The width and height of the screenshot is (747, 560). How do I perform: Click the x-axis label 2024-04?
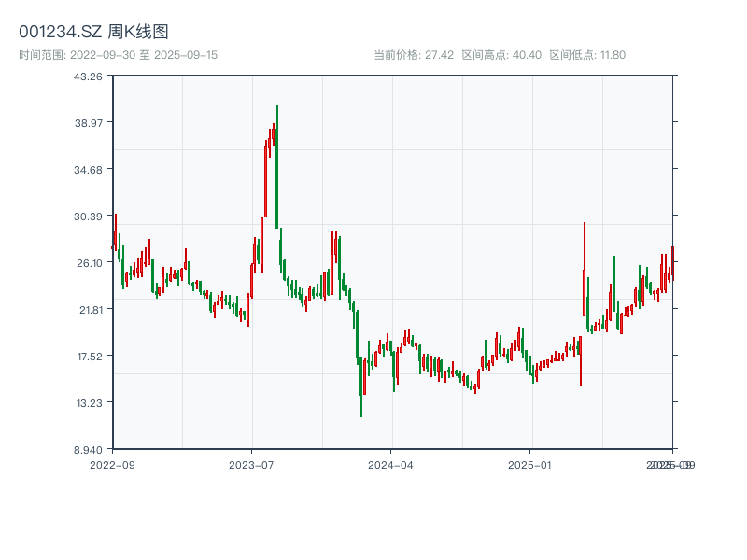pos(390,465)
